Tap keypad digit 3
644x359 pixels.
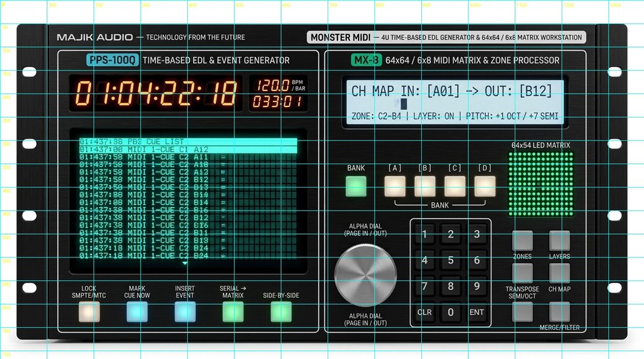click(476, 235)
